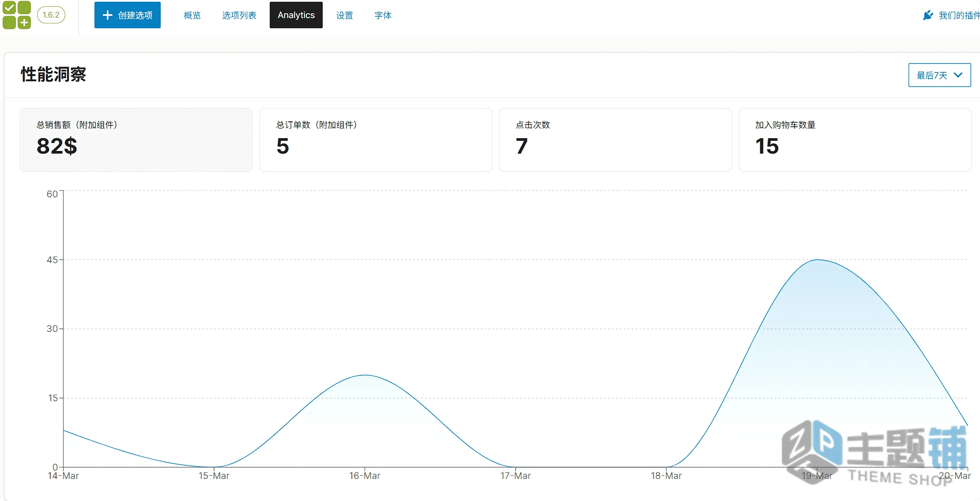The height and width of the screenshot is (501, 980).
Task: Click the plug icon beside 我们的插件
Action: click(928, 15)
